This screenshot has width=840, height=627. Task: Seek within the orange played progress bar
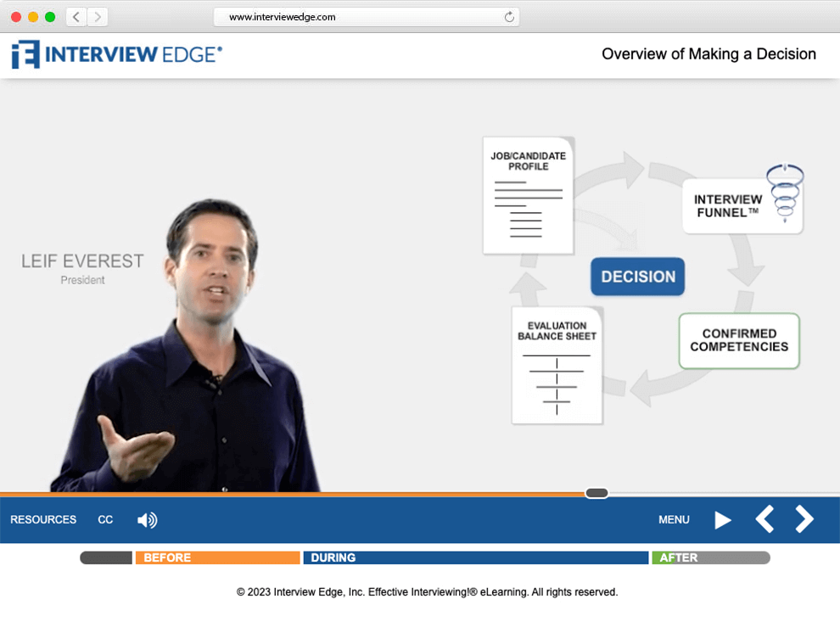tap(293, 494)
